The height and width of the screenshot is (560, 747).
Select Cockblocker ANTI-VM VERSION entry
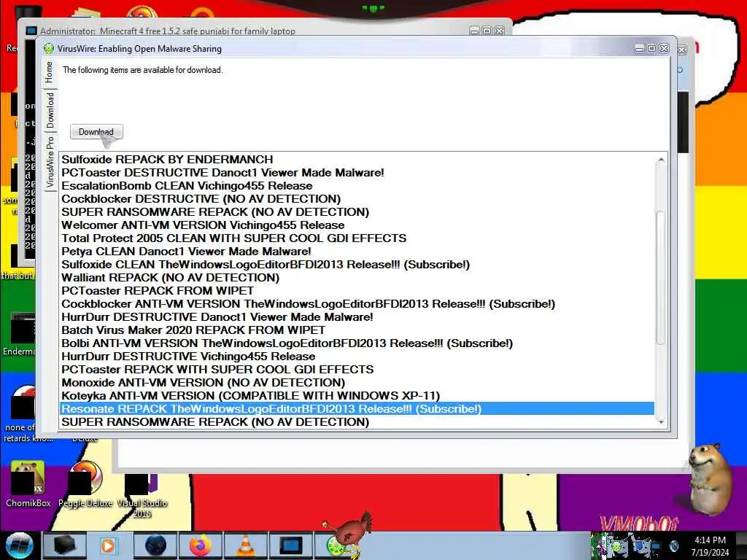click(x=357, y=304)
